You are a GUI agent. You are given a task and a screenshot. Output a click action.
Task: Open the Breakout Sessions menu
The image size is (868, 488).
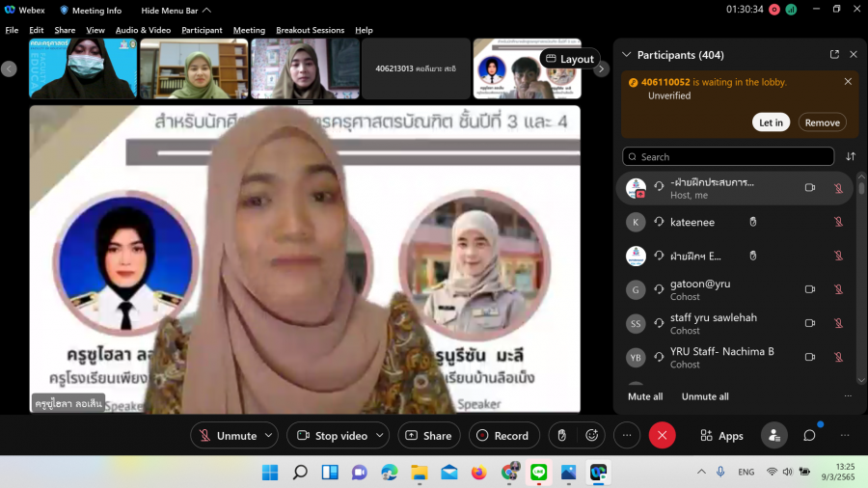pyautogui.click(x=310, y=30)
